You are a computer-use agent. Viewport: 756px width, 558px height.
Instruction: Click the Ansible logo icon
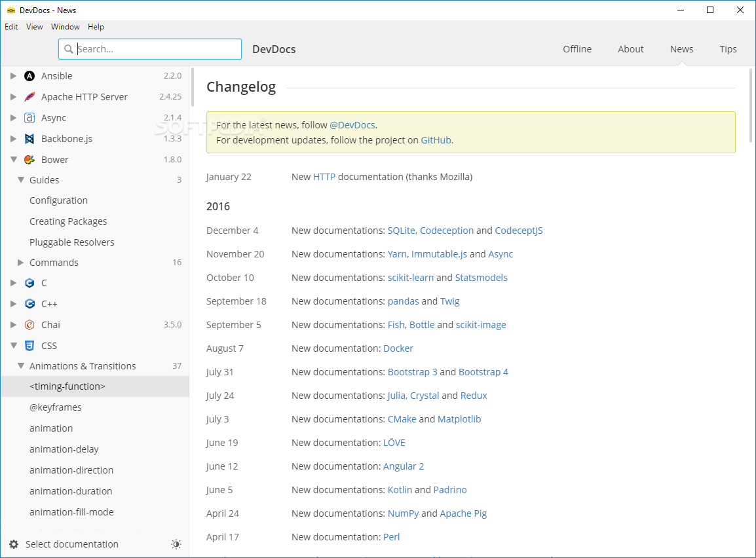(x=29, y=76)
